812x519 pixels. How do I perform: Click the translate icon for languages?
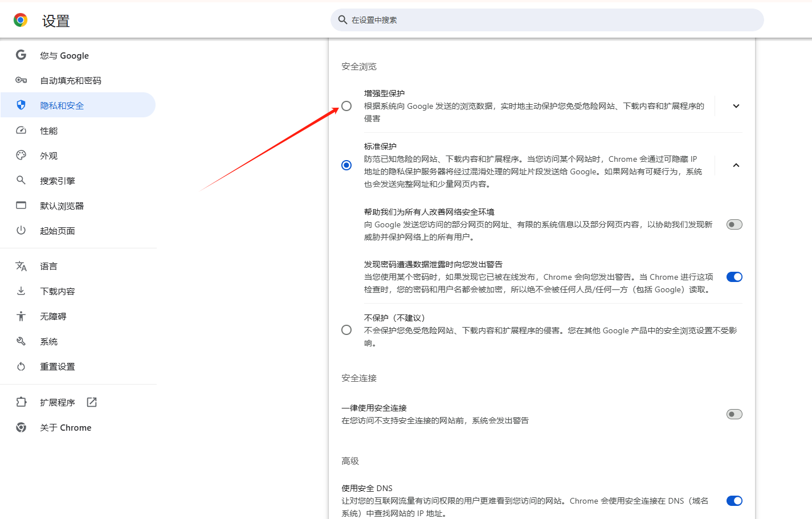point(21,266)
